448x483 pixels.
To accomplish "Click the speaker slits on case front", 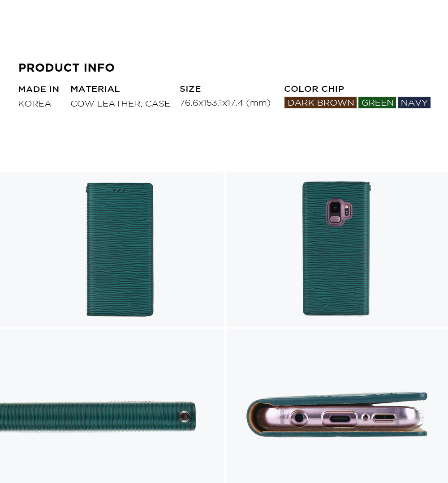I will (x=120, y=190).
